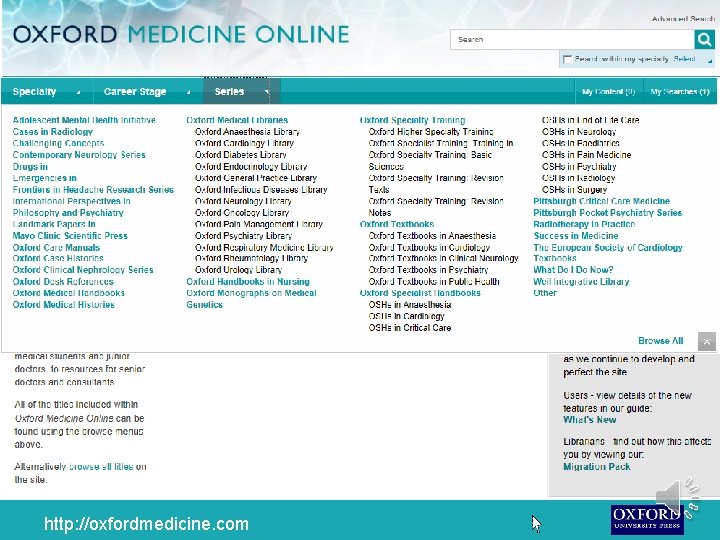Select OSHs in Critical Care
Image resolution: width=720 pixels, height=540 pixels.
point(410,328)
